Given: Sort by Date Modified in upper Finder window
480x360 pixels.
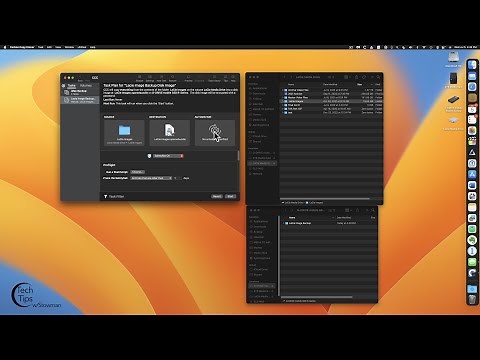Looking at the screenshot, I should tap(331, 85).
